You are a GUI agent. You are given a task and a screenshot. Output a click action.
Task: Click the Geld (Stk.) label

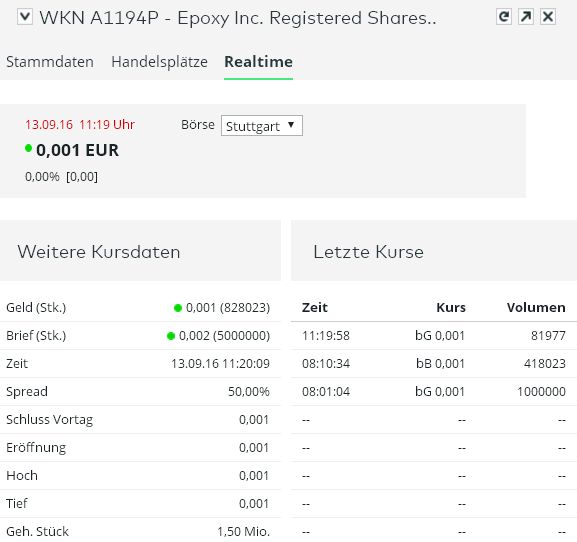coord(36,308)
